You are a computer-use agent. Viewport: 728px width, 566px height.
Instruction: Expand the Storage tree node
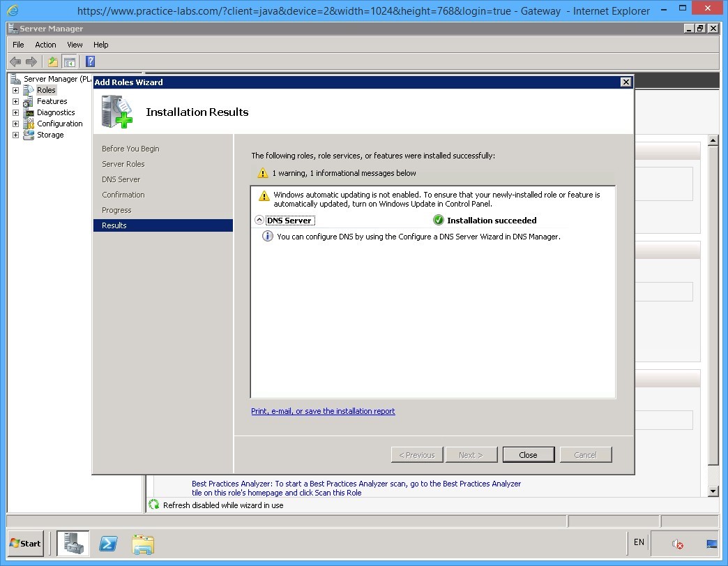(15, 135)
